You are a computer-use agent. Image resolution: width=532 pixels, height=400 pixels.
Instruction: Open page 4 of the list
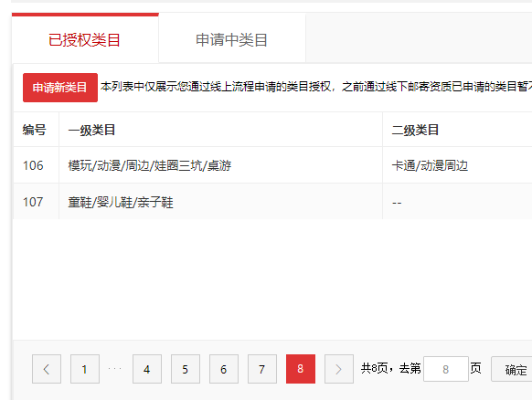tap(147, 369)
